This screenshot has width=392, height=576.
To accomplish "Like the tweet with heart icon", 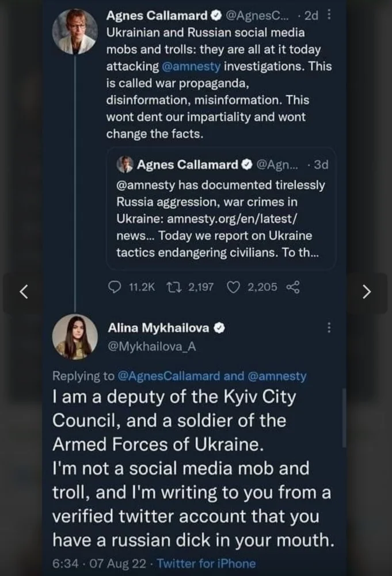I will [233, 287].
